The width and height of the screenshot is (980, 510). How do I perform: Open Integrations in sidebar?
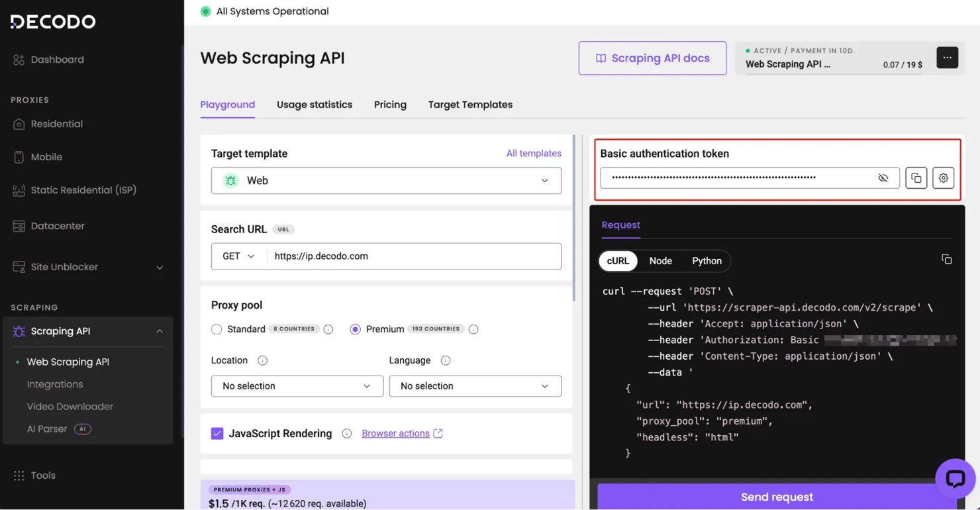coord(55,384)
